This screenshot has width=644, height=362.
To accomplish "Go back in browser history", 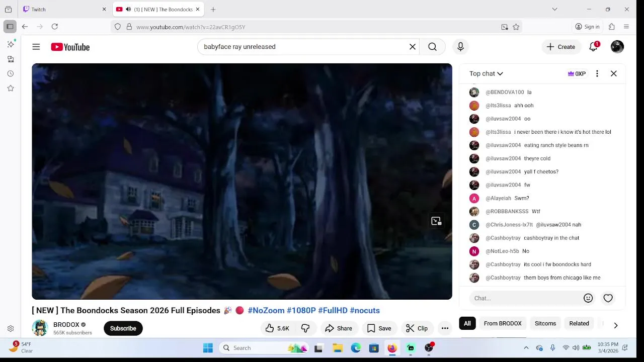I will point(25,27).
